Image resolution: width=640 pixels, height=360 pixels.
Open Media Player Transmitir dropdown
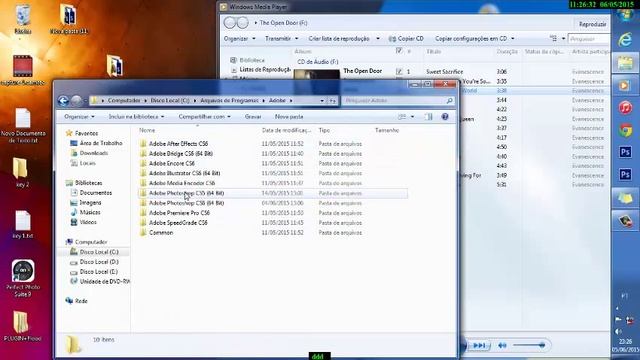pos(282,38)
